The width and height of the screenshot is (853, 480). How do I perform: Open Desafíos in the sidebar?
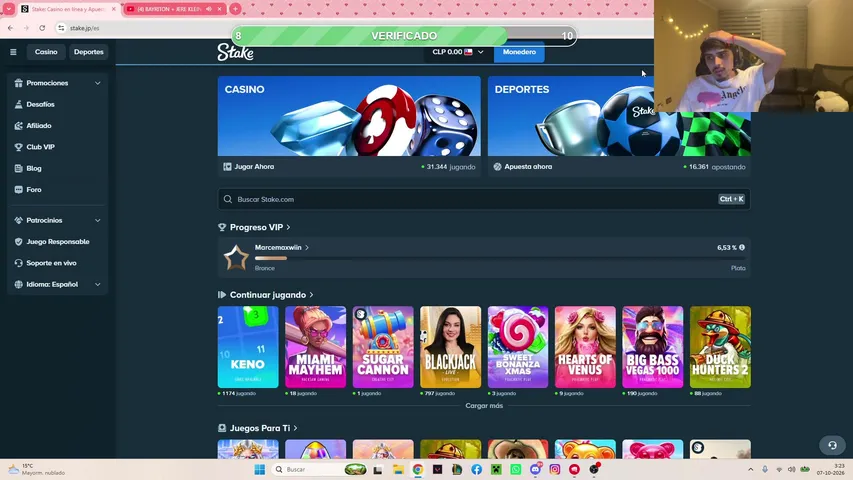coord(40,104)
